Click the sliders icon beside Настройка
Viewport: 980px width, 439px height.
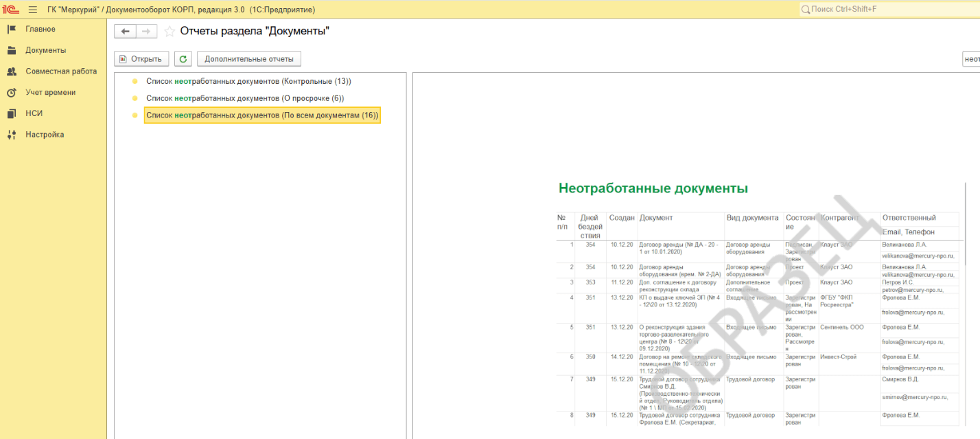[12, 135]
